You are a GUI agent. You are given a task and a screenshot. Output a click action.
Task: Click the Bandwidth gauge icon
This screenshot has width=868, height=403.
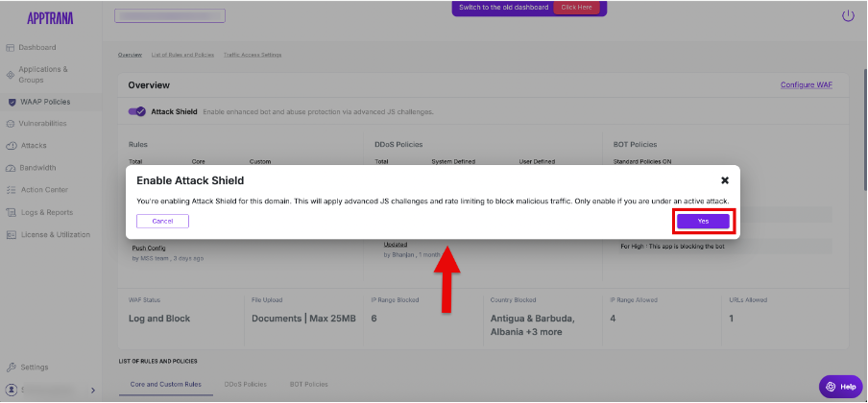11,168
